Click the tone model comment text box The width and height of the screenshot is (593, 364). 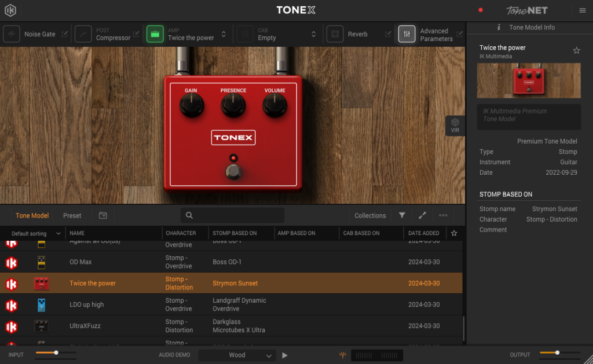point(529,117)
